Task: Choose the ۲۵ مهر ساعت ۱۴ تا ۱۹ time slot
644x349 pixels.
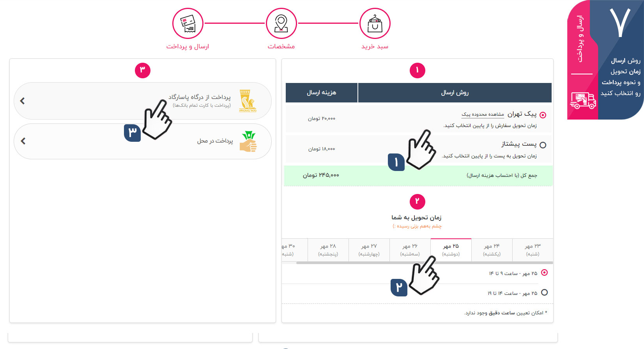Action: click(545, 293)
